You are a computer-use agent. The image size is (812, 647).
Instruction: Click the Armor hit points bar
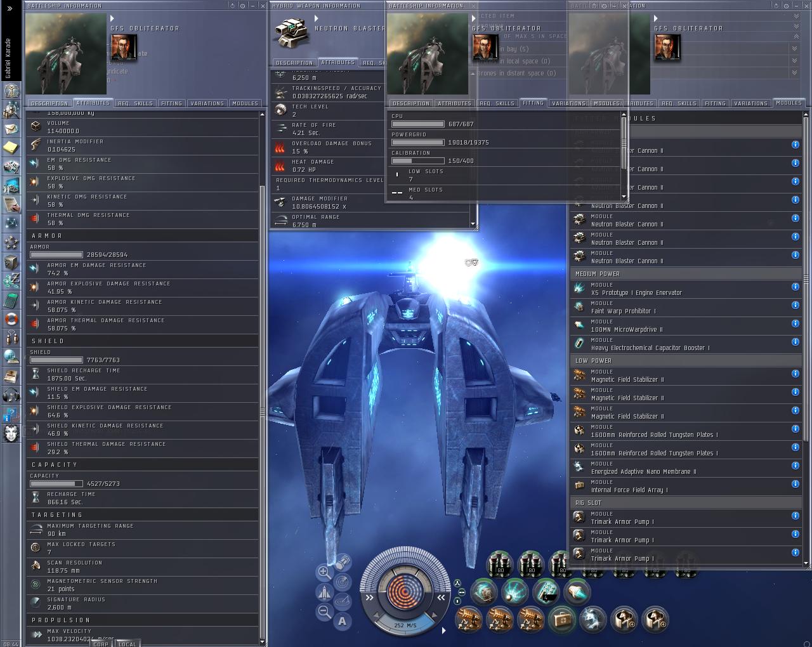(56, 255)
